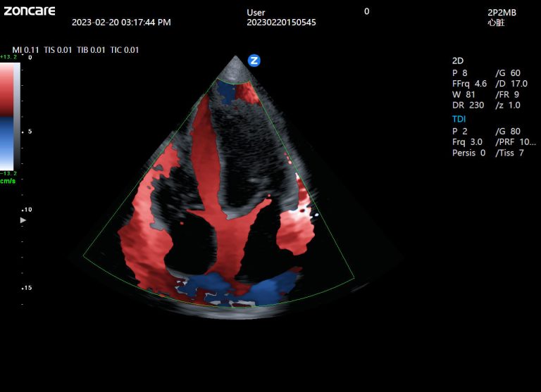Click the patient ID 20230220150545
The height and width of the screenshot is (392, 541).
point(281,23)
